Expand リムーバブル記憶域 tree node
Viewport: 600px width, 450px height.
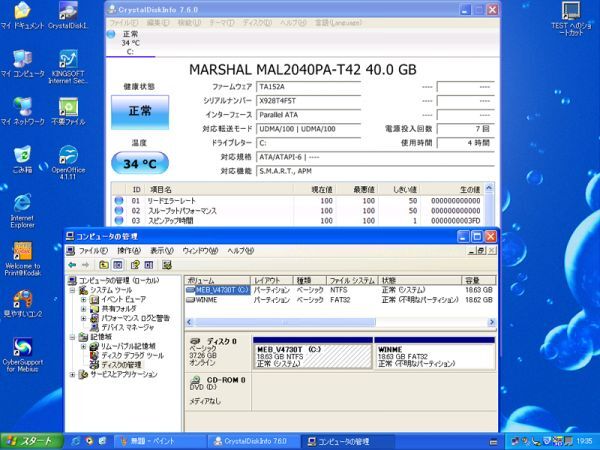(x=83, y=346)
